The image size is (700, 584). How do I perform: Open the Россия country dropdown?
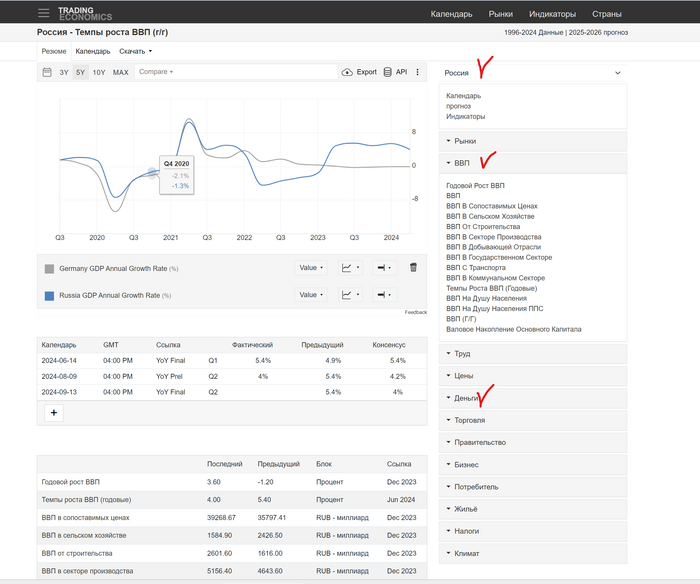point(532,73)
